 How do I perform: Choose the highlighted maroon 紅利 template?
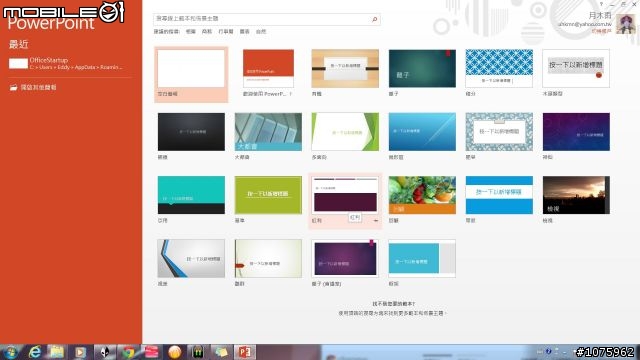click(x=345, y=195)
